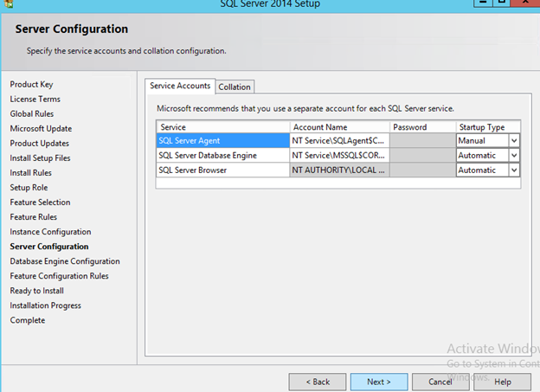Image resolution: width=540 pixels, height=392 pixels.
Task: Click Install Rules step in sidebar
Action: click(x=30, y=173)
